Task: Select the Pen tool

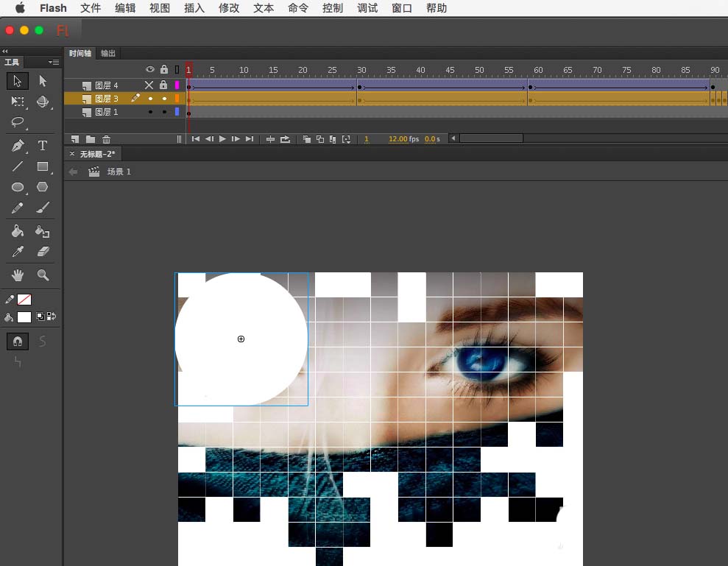Action: pos(18,146)
